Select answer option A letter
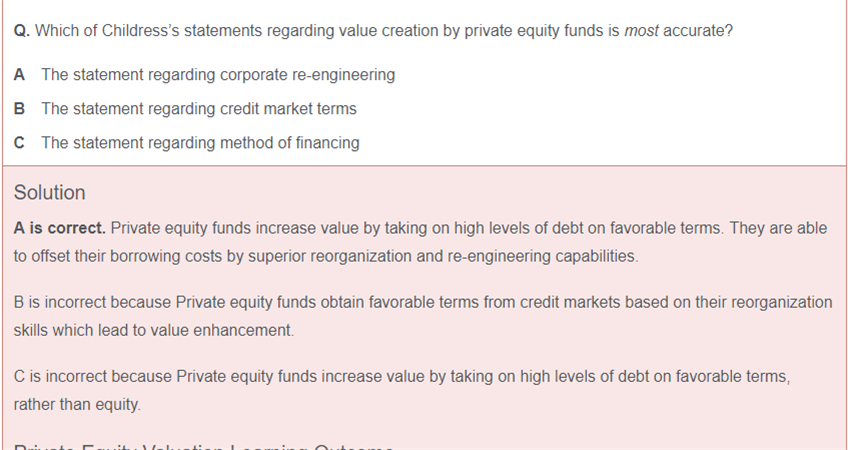 click(x=19, y=75)
